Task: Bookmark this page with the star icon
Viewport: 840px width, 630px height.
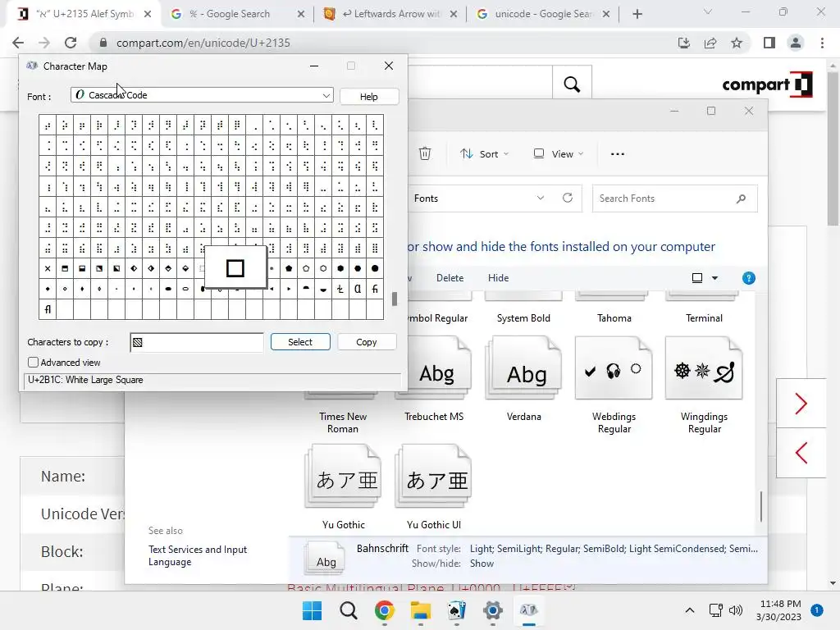Action: 737,43
